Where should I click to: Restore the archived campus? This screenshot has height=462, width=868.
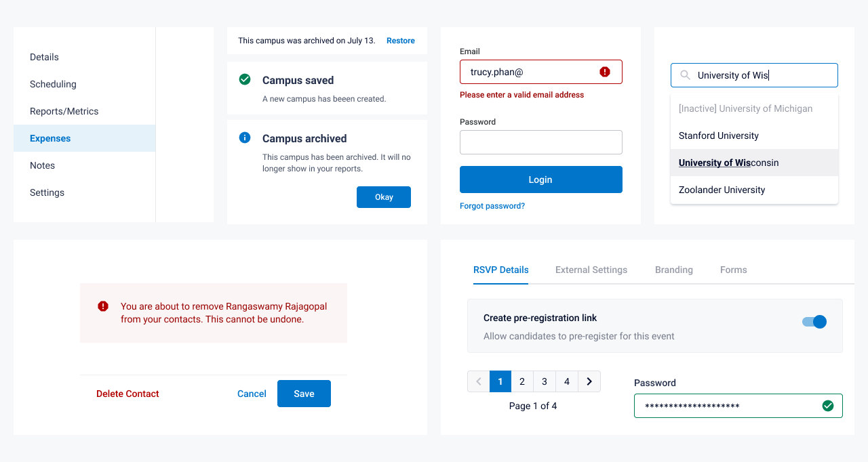(x=400, y=41)
